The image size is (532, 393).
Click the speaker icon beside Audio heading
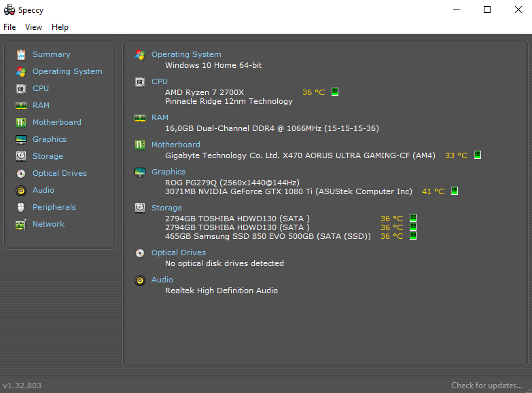(140, 280)
